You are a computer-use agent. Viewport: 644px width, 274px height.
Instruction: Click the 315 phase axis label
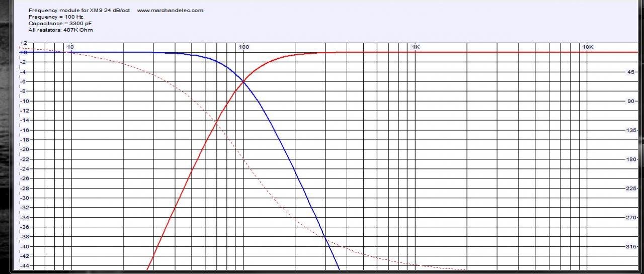[630, 247]
